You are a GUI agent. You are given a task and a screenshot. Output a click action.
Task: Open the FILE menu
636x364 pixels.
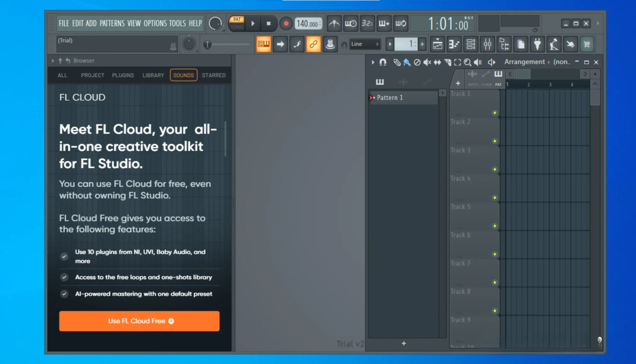(x=64, y=23)
